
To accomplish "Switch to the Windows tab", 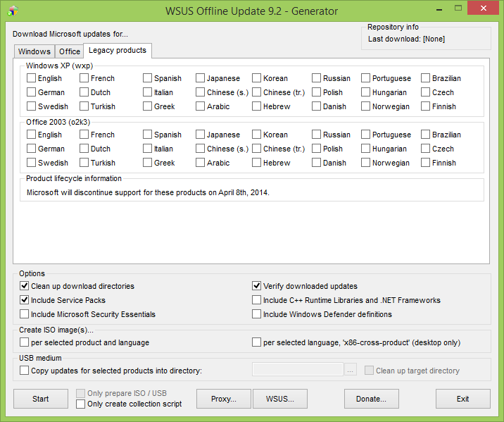I will 34,51.
